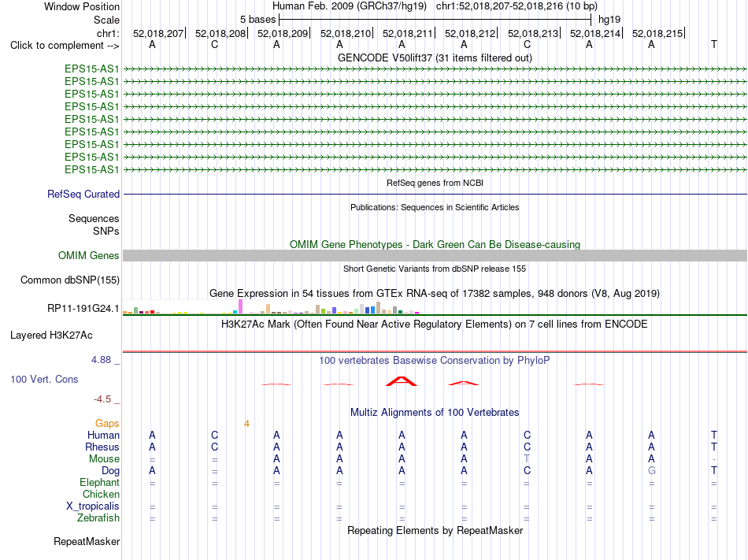
Task: Click the 'RefSeq genes from NCBI' title
Action: (435, 184)
